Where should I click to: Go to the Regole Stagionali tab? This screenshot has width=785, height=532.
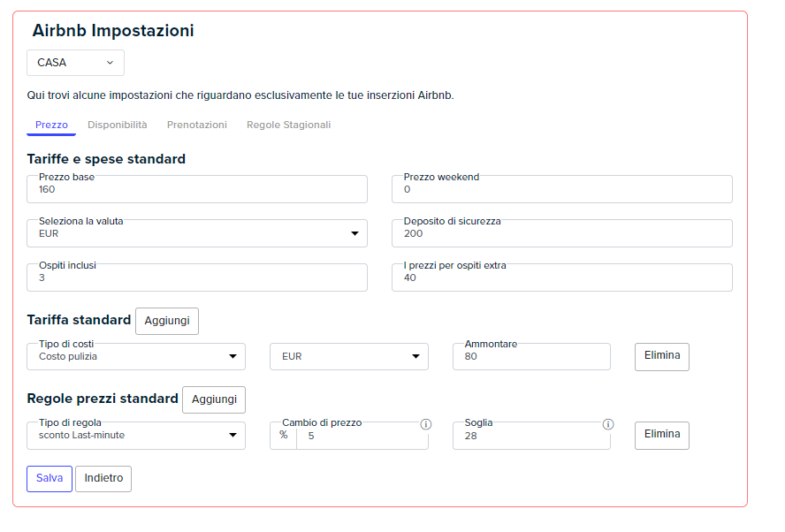[x=288, y=125]
